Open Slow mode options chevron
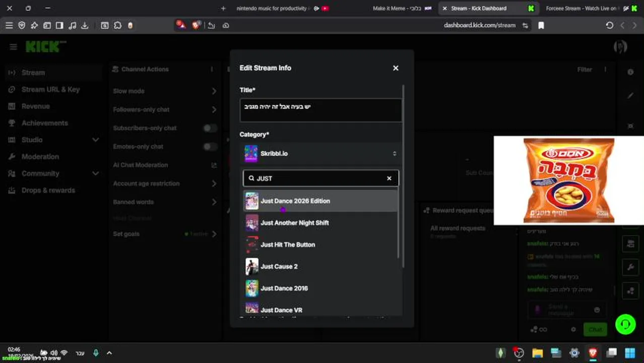644x363 pixels. [x=214, y=91]
